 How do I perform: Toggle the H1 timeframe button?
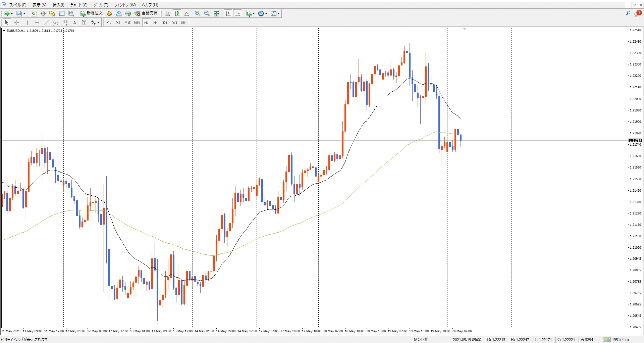point(146,22)
